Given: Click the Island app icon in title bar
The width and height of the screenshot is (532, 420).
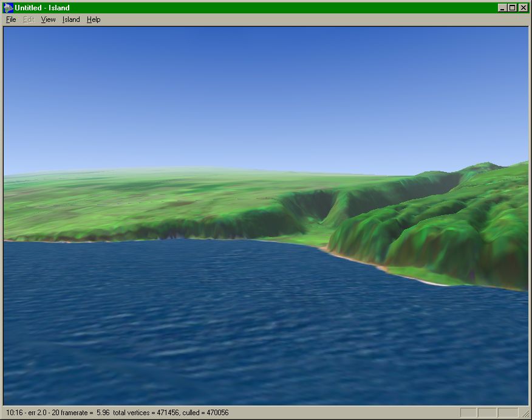Looking at the screenshot, I should pos(8,7).
